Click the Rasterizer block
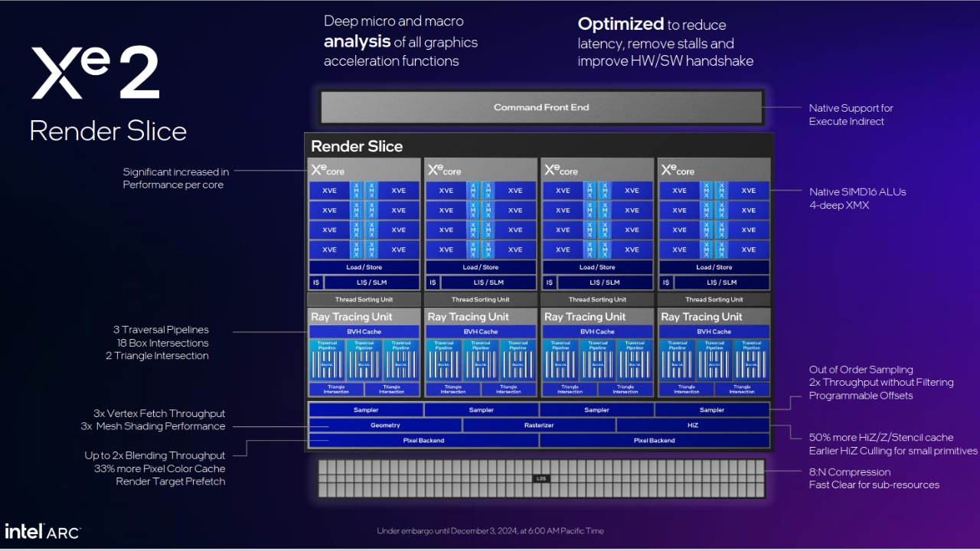 click(x=539, y=425)
